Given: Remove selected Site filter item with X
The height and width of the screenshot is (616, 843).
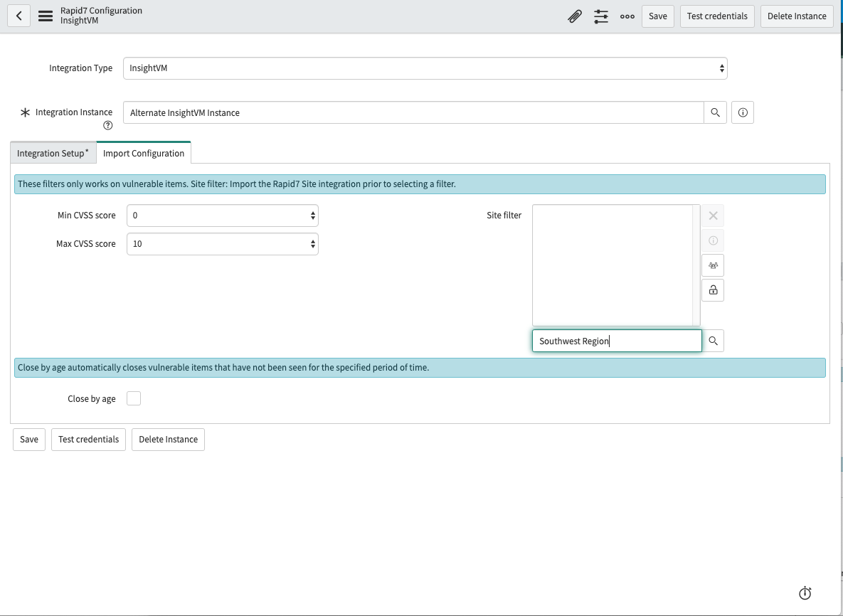Looking at the screenshot, I should [713, 216].
